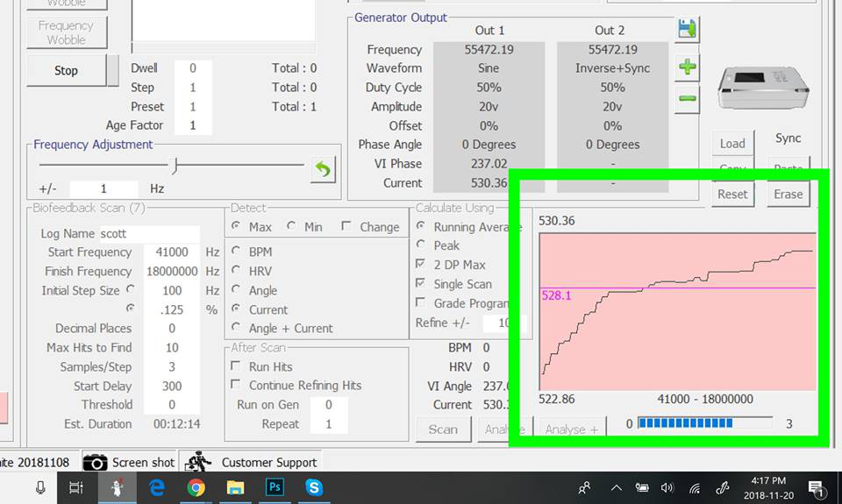Select the Angle detect option
The width and height of the screenshot is (842, 504).
coord(236,289)
